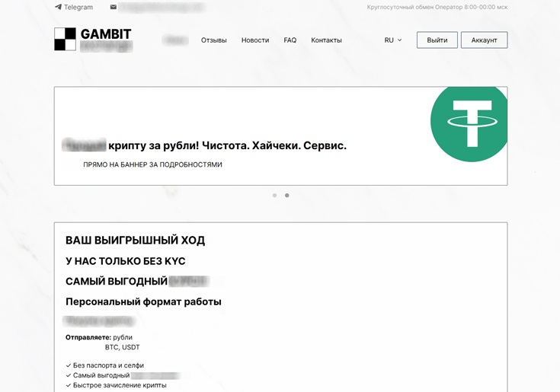Select Контакты in the navigation bar
The image size is (560, 392).
click(x=326, y=40)
